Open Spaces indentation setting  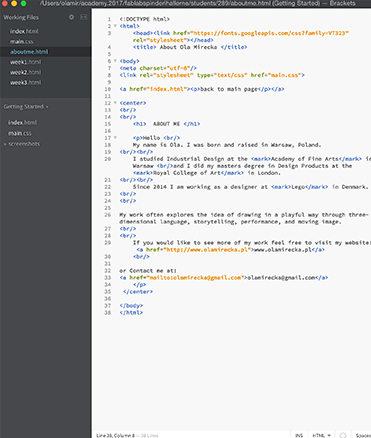coord(363,435)
